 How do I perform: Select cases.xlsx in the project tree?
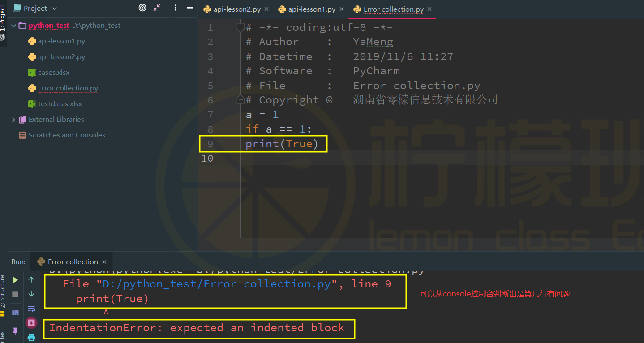pyautogui.click(x=54, y=73)
